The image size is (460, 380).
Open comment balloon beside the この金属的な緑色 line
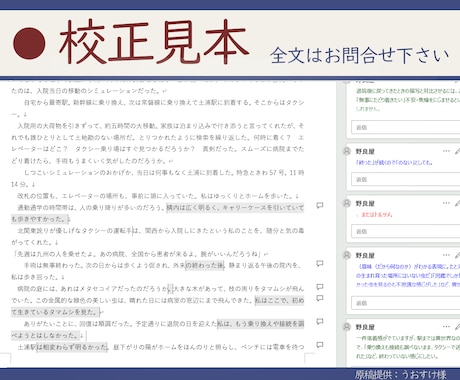pos(320,298)
